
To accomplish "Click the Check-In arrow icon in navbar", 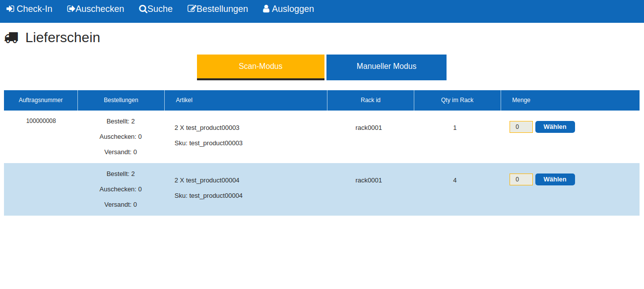I will click(10, 9).
